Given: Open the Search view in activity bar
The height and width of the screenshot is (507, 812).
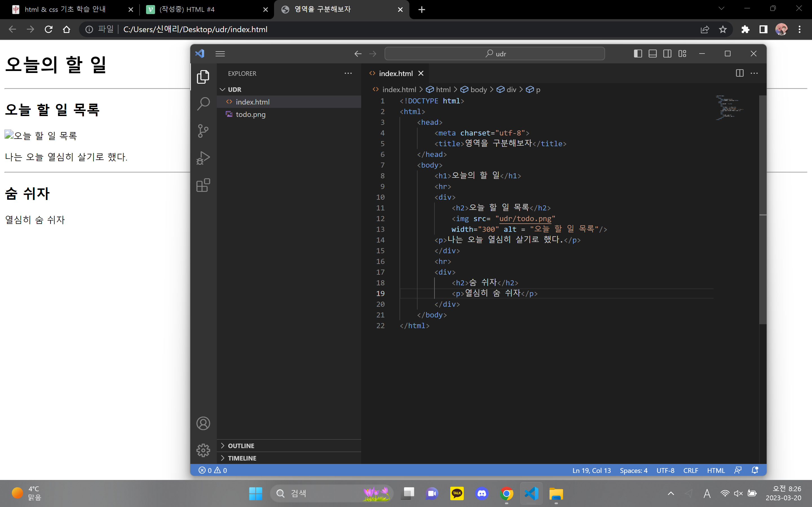Looking at the screenshot, I should [x=203, y=104].
